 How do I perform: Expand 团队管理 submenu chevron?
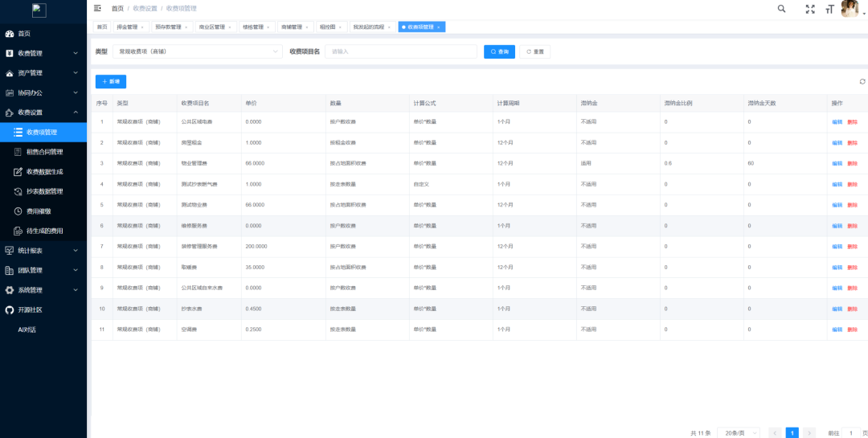tap(76, 270)
